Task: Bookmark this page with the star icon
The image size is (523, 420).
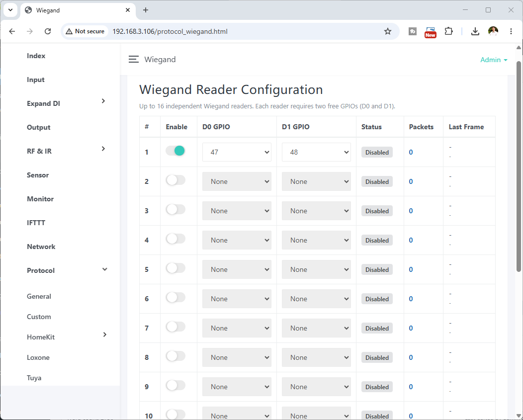Action: [x=387, y=31]
